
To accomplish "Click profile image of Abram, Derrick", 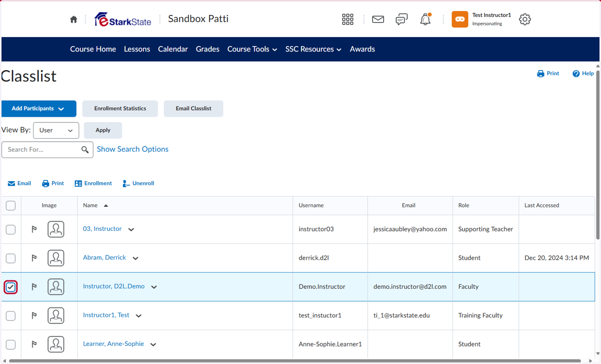I will (x=56, y=258).
